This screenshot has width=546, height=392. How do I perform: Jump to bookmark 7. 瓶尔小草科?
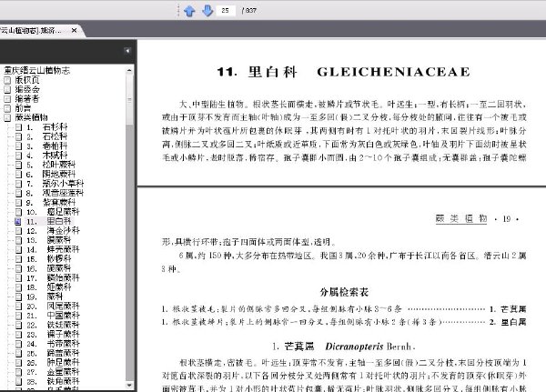[x=55, y=184]
